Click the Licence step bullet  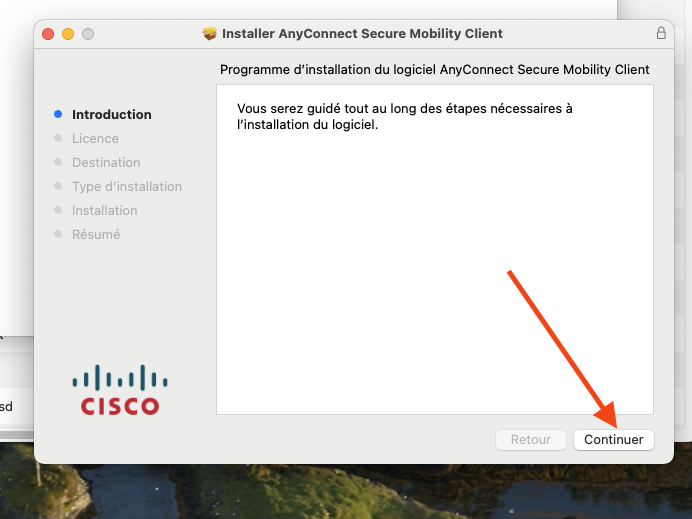click(58, 138)
